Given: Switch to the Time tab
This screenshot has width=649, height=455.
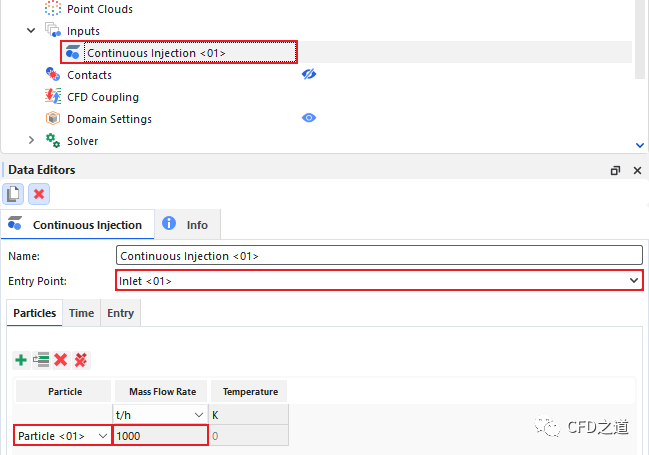Looking at the screenshot, I should [x=81, y=313].
